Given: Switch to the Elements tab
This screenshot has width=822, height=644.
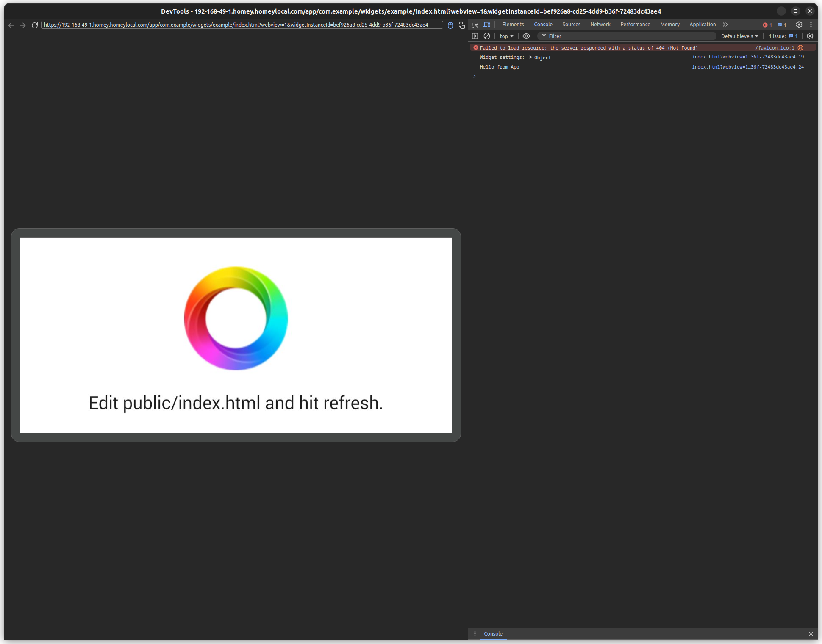Looking at the screenshot, I should pos(513,25).
